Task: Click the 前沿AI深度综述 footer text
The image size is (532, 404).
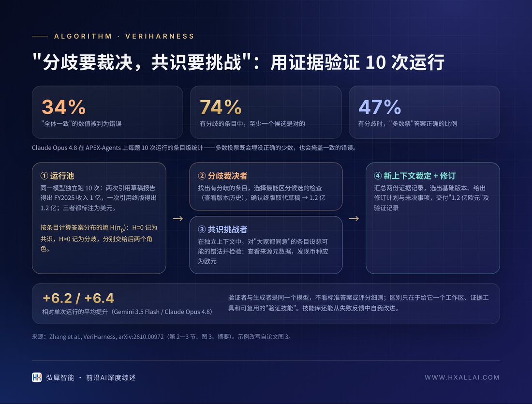Action: [111, 377]
